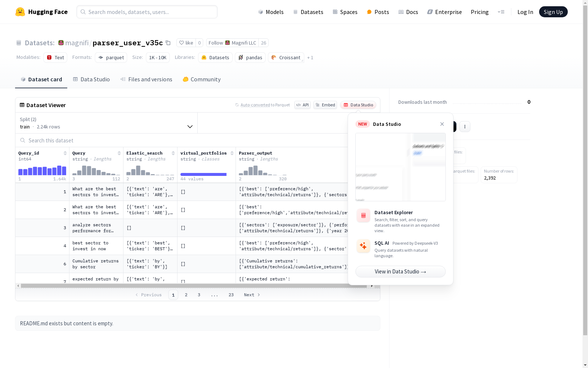The width and height of the screenshot is (588, 368).
Task: Click the Magnifi organization avatar beside dataset name
Action: coord(61,43)
